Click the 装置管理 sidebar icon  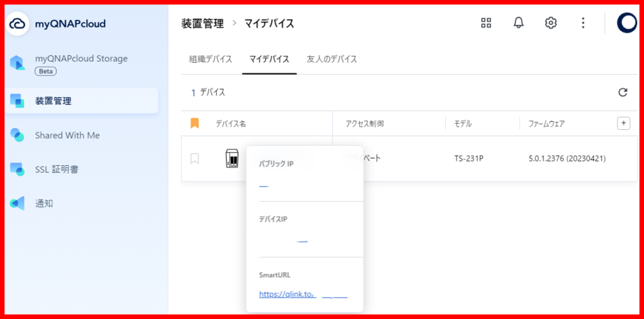point(17,101)
